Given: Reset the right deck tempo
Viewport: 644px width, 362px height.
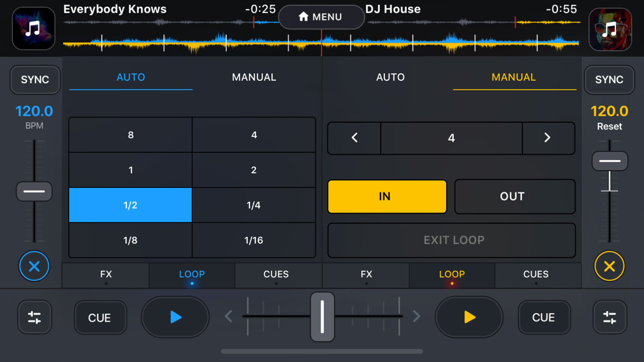Looking at the screenshot, I should (610, 126).
